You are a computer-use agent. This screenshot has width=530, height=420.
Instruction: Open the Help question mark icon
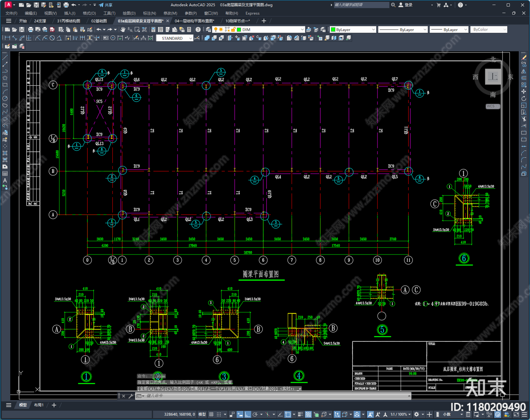[198, 29]
